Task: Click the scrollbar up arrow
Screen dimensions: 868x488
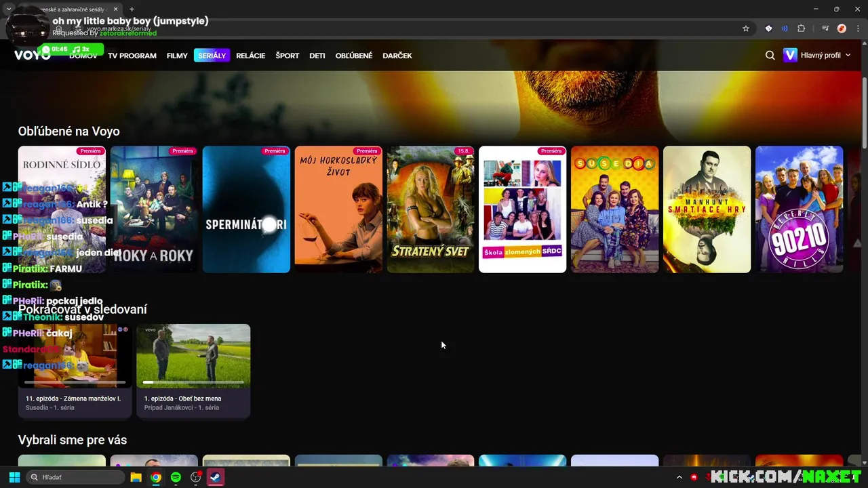Action: point(864,45)
